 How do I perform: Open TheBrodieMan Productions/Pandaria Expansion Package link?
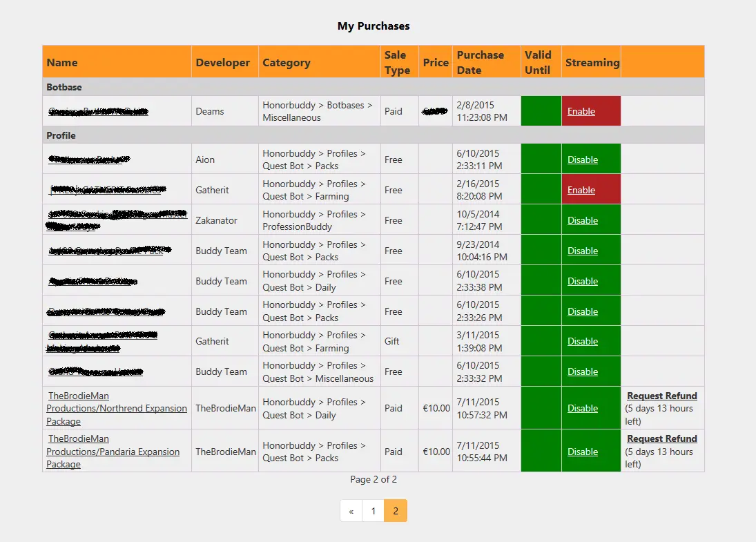click(113, 452)
